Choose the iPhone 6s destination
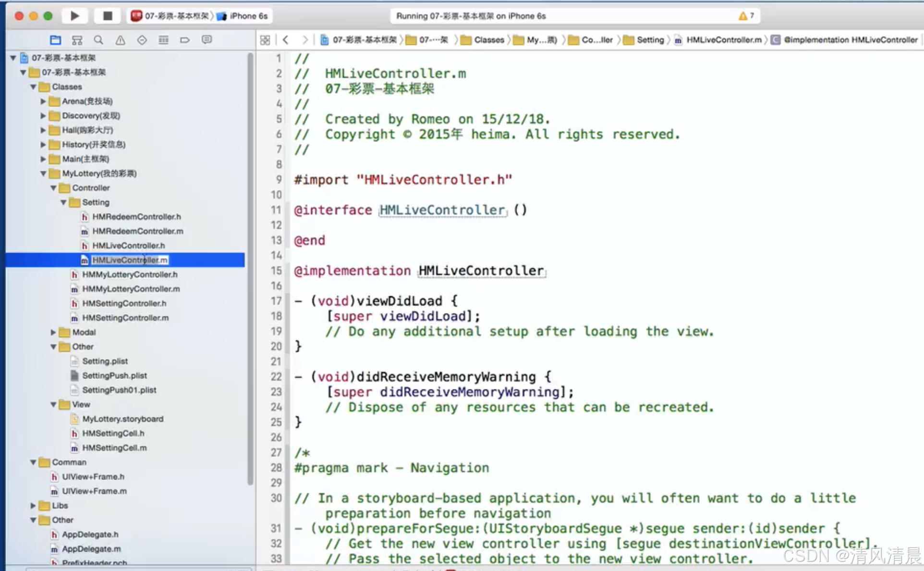This screenshot has width=924, height=571. coord(243,16)
